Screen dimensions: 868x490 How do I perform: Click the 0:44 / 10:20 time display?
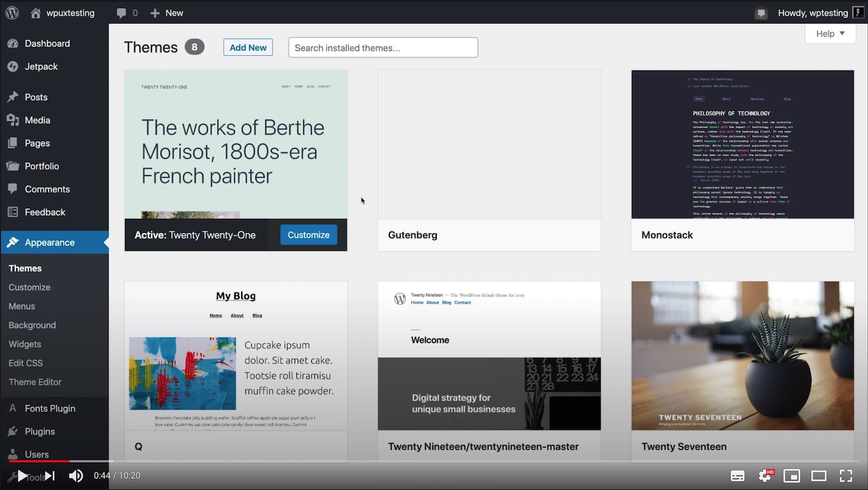click(117, 476)
